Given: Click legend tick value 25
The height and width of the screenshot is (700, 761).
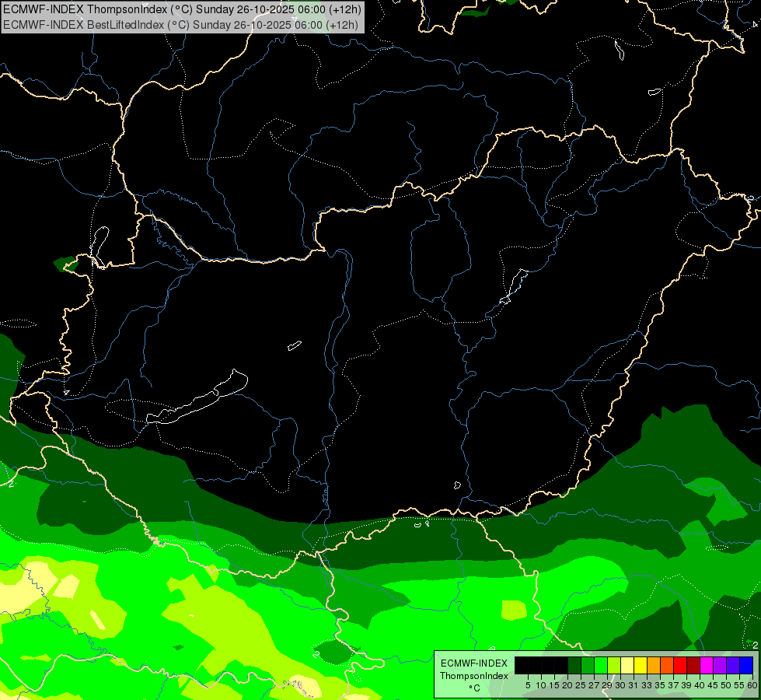Looking at the screenshot, I should (x=581, y=685).
